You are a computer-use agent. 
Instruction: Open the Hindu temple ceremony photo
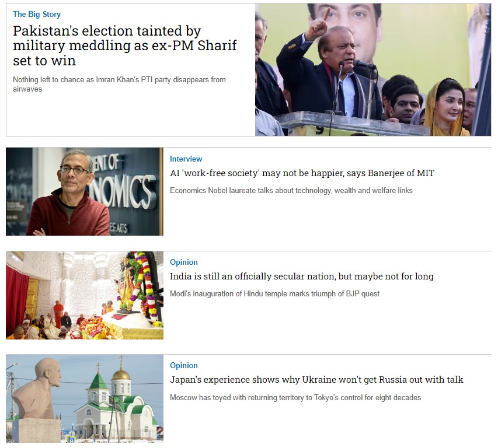pyautogui.click(x=85, y=295)
